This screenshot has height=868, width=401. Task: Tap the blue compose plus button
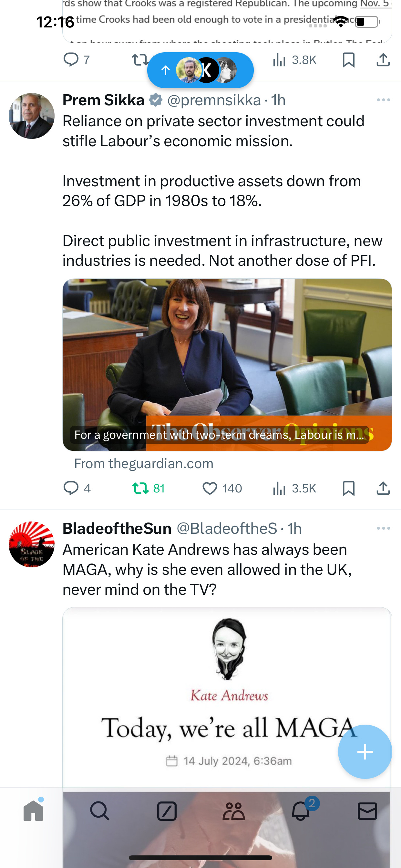pyautogui.click(x=365, y=751)
